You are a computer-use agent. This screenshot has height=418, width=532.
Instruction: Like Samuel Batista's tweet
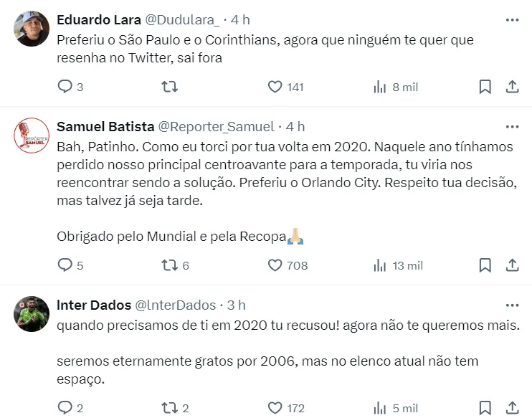[x=275, y=265]
